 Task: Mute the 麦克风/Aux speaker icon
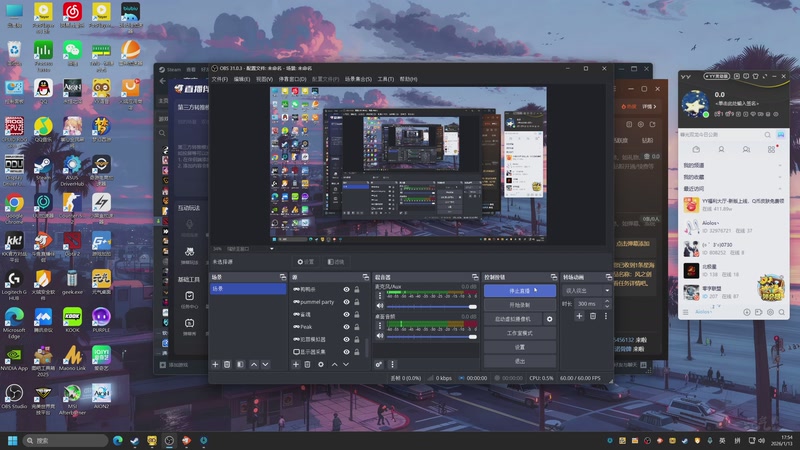pyautogui.click(x=380, y=306)
